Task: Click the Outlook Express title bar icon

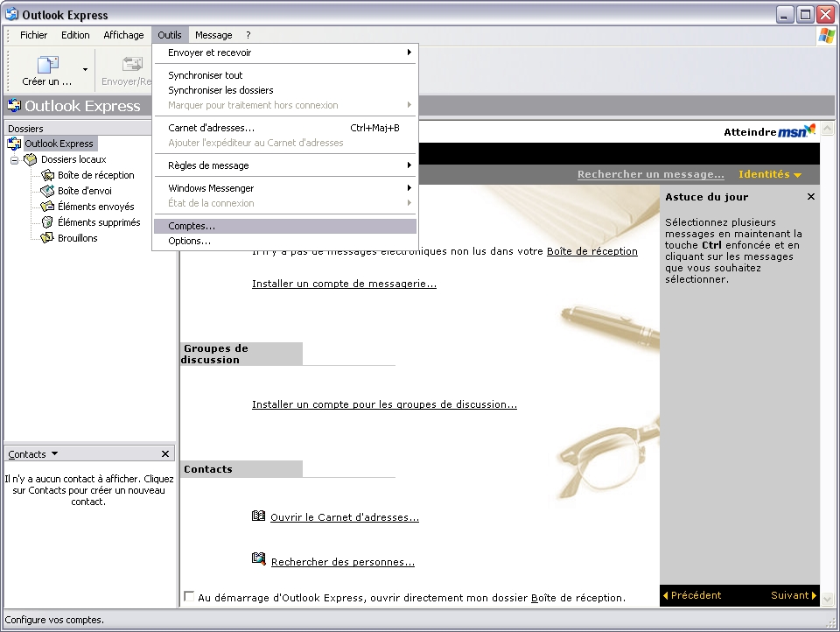Action: 11,14
